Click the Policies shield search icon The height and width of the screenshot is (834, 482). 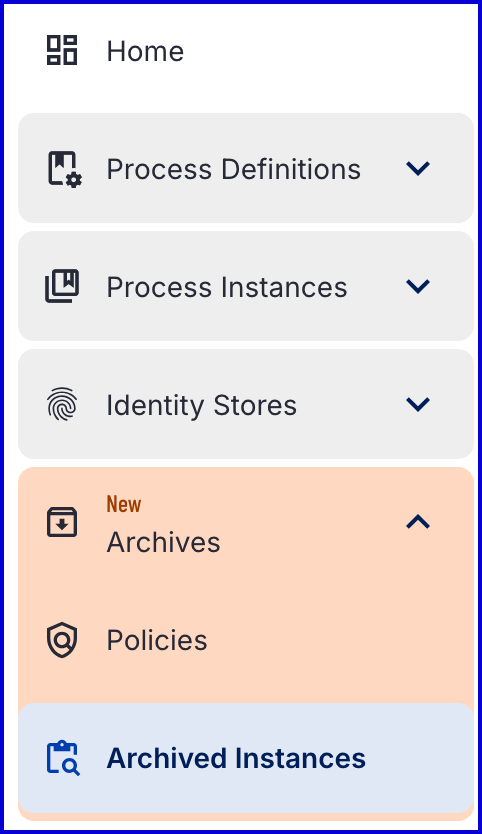tap(62, 640)
